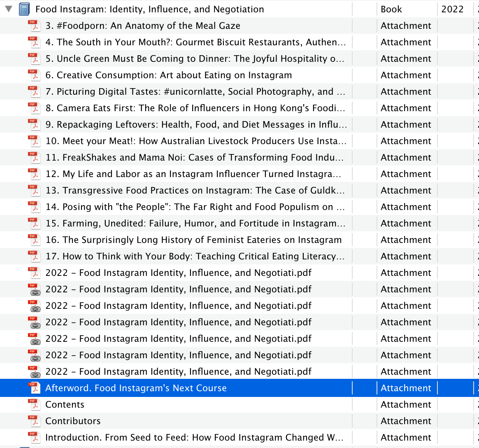
Task: Select the book title Food Instagram: Identity, Influence, and Negotiation
Action: click(x=150, y=9)
